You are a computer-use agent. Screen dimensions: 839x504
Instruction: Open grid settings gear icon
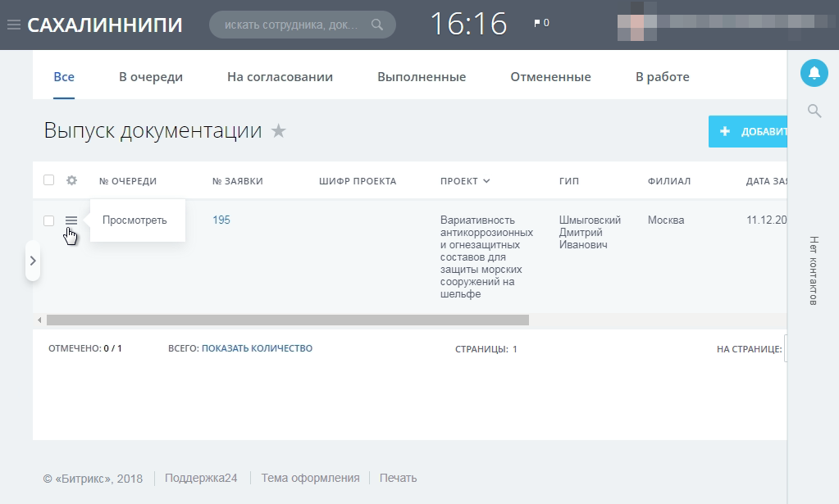71,181
